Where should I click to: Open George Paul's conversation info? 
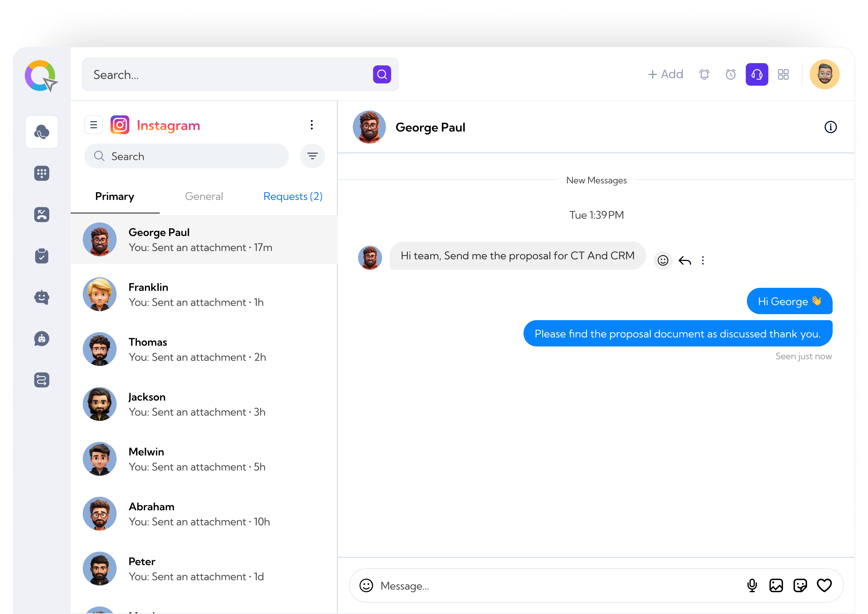pos(831,127)
